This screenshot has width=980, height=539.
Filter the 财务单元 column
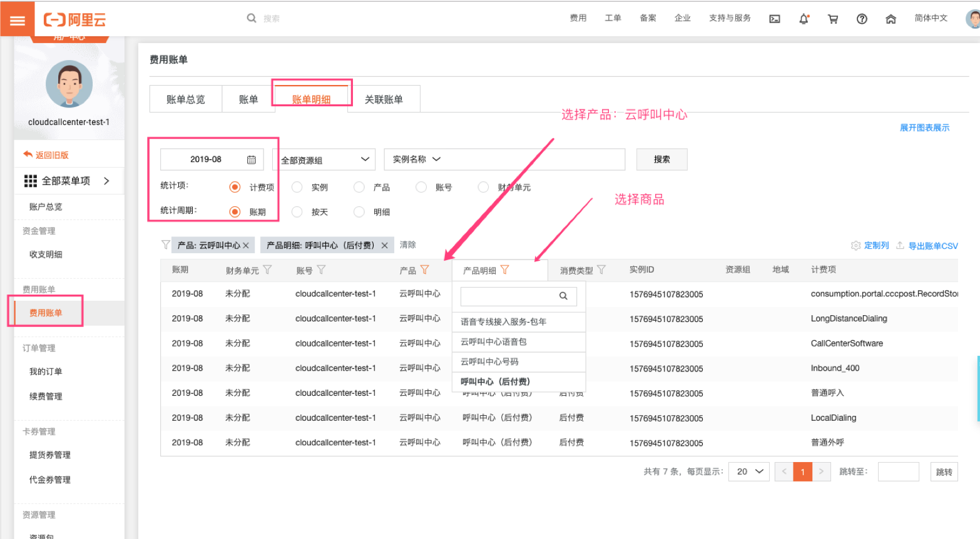pyautogui.click(x=267, y=269)
